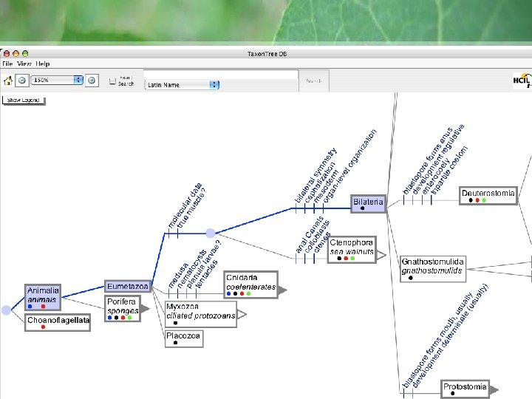The width and height of the screenshot is (532, 399).
Task: Click the zoom out minus button
Action: pos(22,81)
